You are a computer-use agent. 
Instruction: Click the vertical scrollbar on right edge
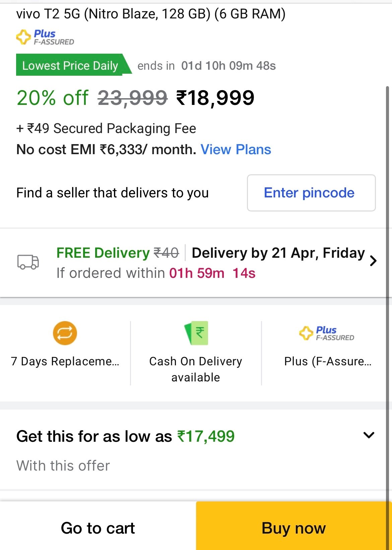[x=388, y=235]
